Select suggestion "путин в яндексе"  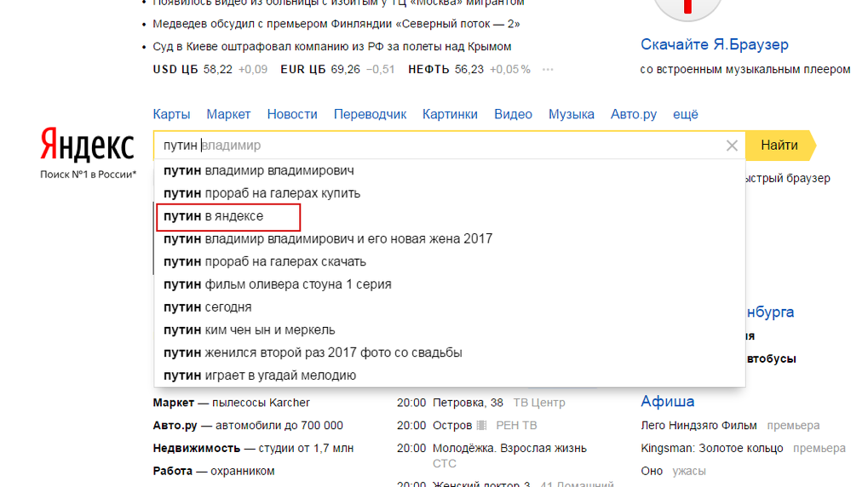coord(214,216)
